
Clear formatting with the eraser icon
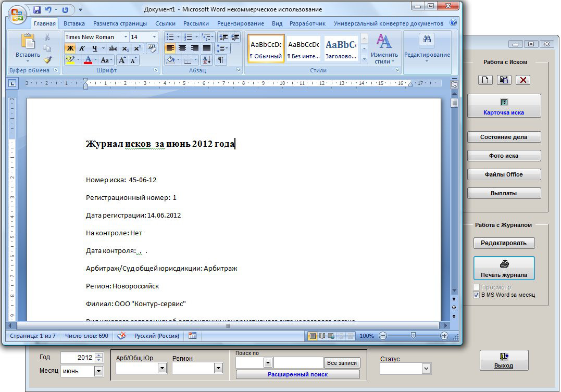[x=152, y=48]
